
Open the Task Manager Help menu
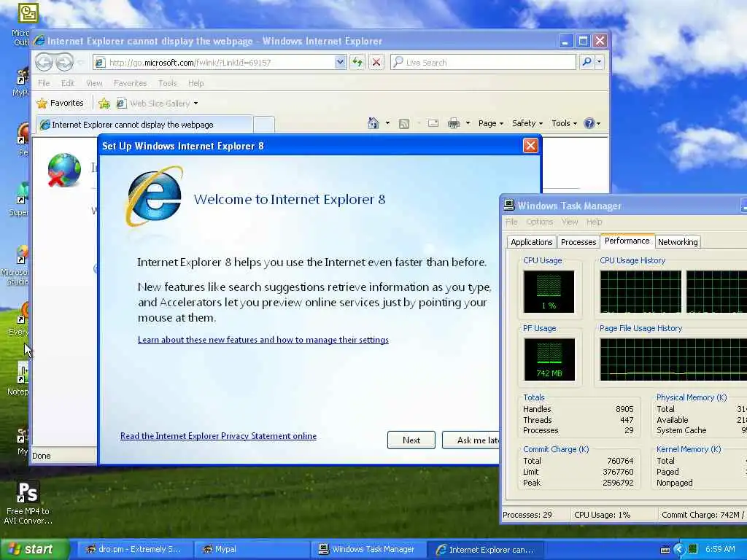pyautogui.click(x=594, y=222)
